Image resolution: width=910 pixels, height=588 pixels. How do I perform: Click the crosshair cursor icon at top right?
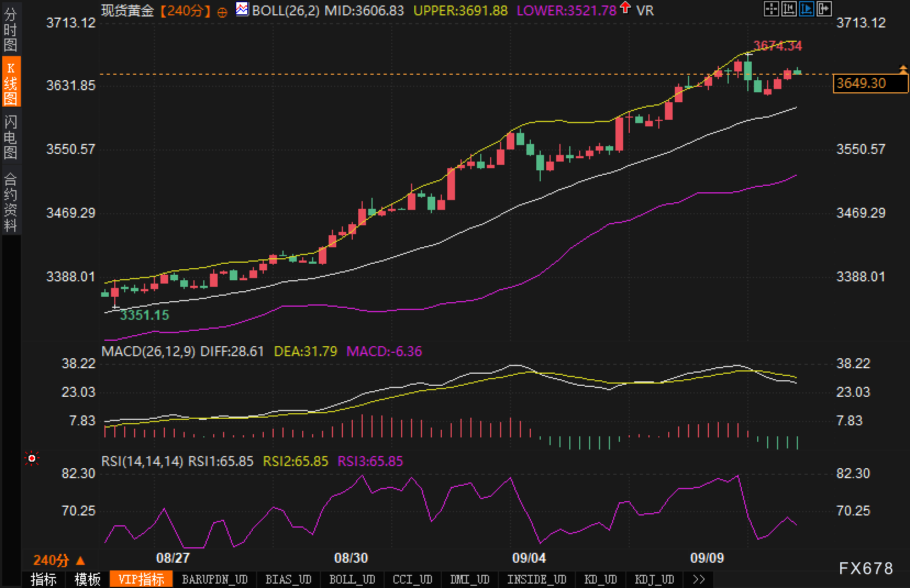tap(772, 9)
